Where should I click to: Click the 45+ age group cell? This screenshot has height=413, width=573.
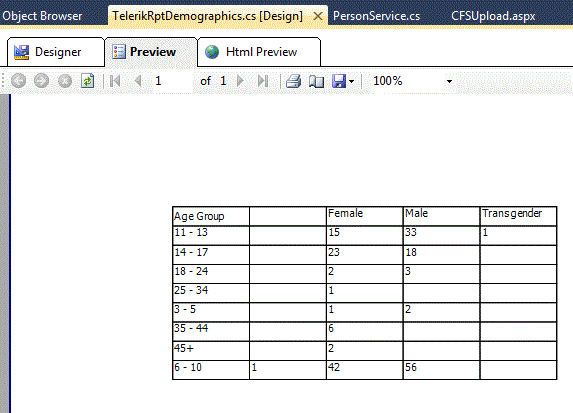click(211, 351)
